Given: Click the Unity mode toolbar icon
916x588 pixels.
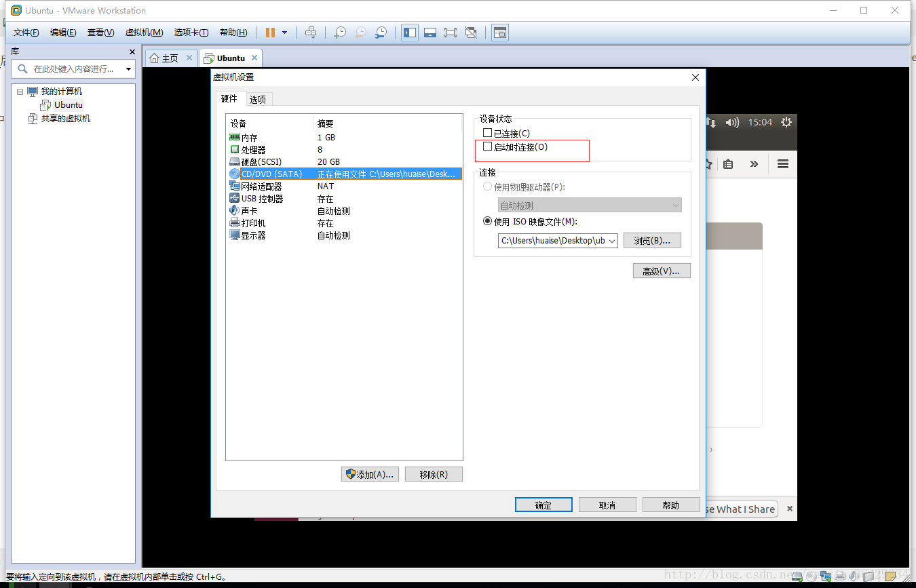Looking at the screenshot, I should tap(472, 33).
